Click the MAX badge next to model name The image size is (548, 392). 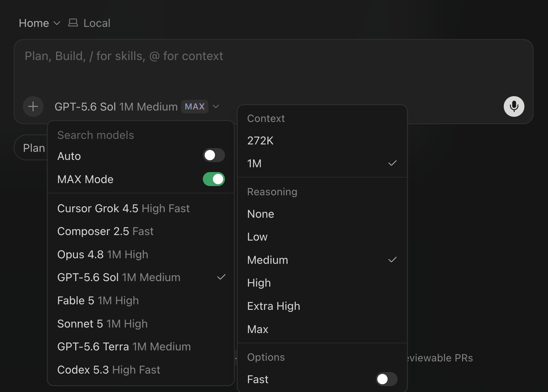click(x=195, y=106)
